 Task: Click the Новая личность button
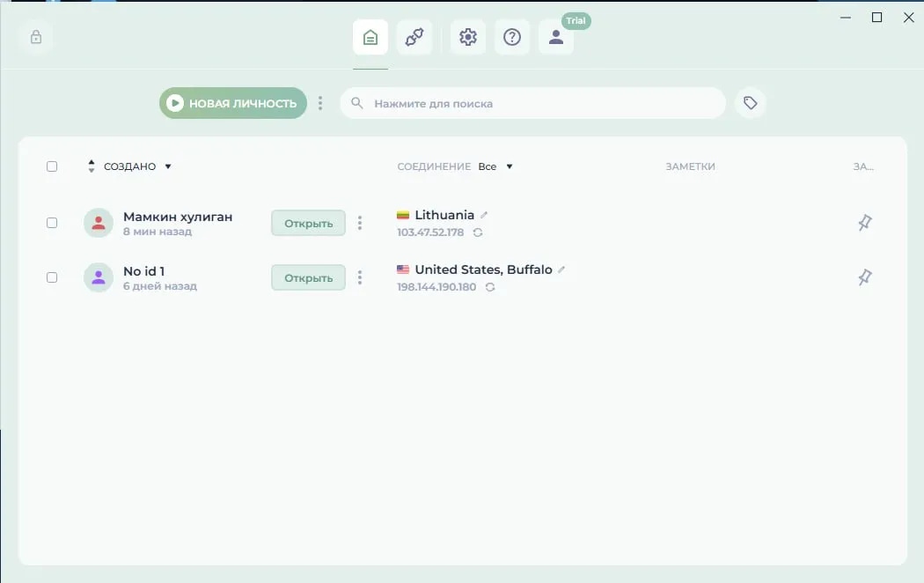click(233, 103)
